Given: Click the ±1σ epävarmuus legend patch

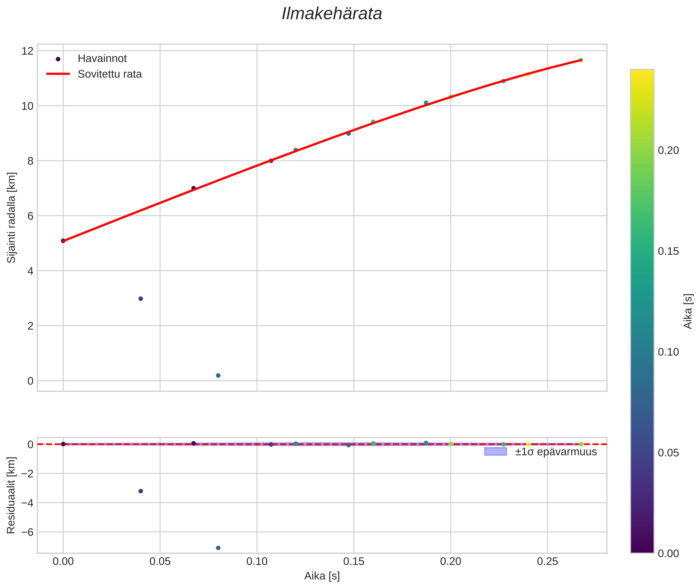Looking at the screenshot, I should coord(495,452).
